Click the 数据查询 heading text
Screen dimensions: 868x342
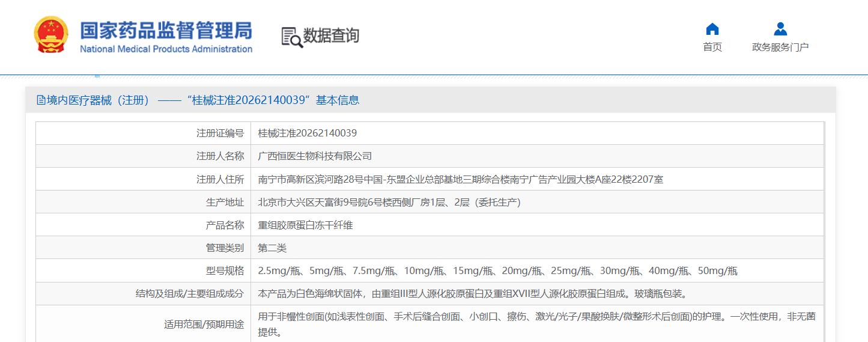click(331, 35)
